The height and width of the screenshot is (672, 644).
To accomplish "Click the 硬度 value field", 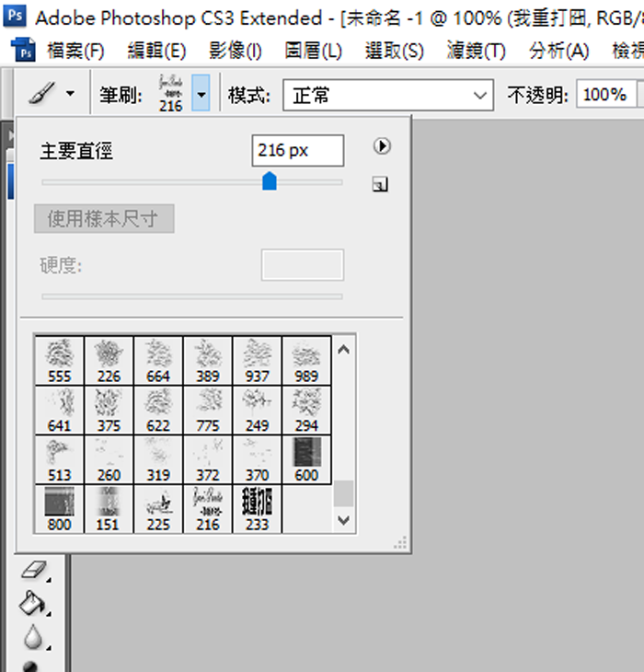I will pos(303,265).
